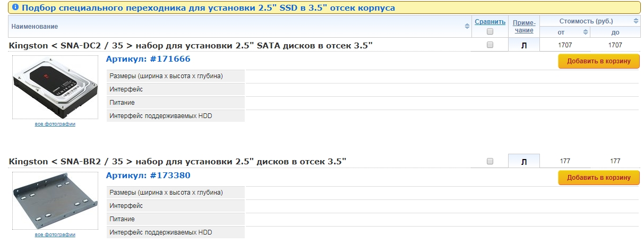Check compare box for Kingston SNA-DC2 / 35

(x=490, y=45)
